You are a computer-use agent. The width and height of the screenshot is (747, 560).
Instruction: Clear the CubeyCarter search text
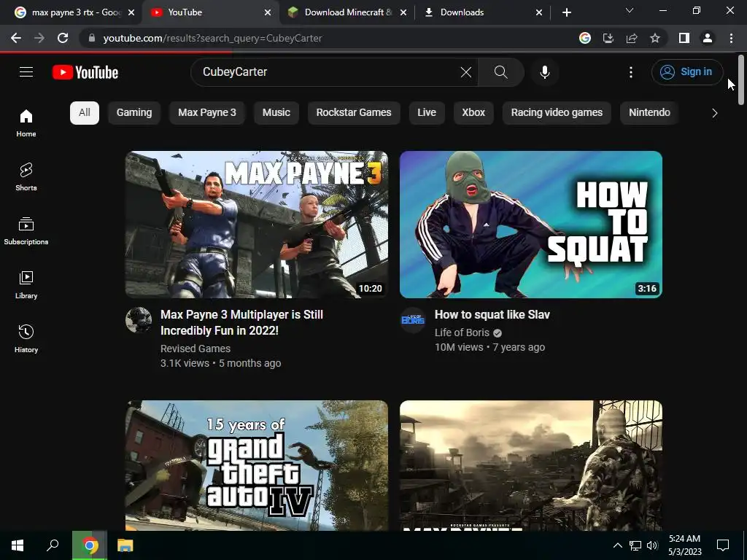[466, 72]
